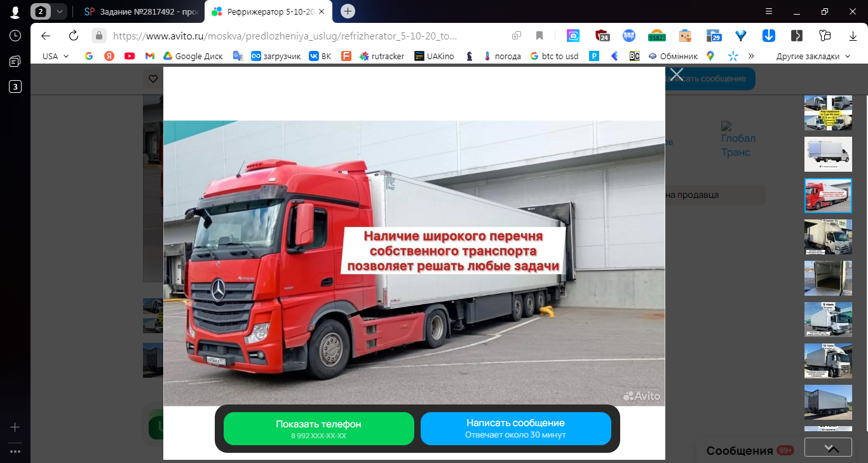Open the calendar extension showing 29
The image size is (868, 463).
[x=713, y=36]
